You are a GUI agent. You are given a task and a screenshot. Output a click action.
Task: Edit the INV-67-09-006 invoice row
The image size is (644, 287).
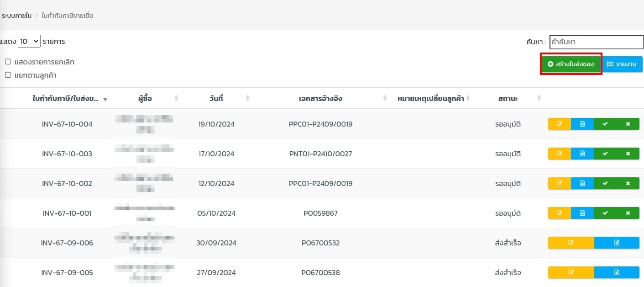coord(571,243)
